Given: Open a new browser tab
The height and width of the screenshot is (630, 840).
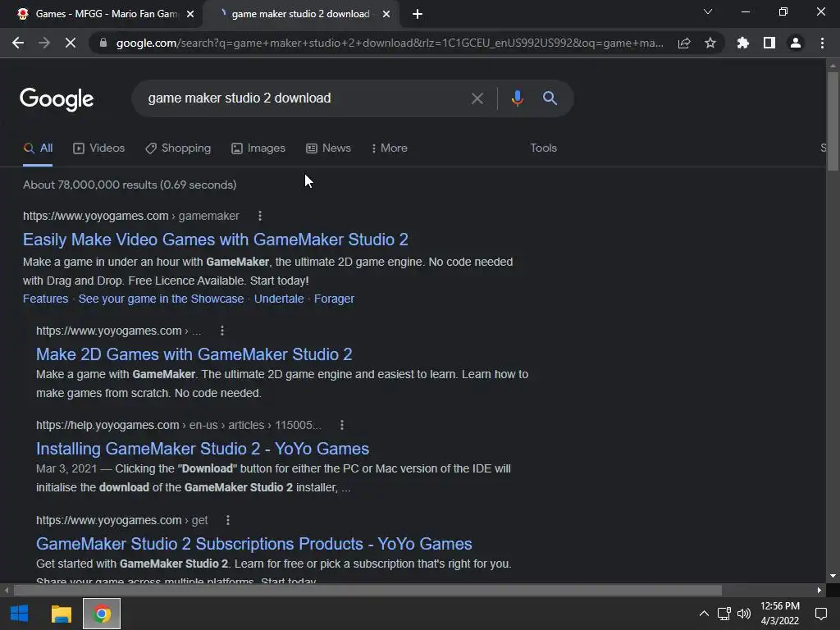Looking at the screenshot, I should coord(418,14).
